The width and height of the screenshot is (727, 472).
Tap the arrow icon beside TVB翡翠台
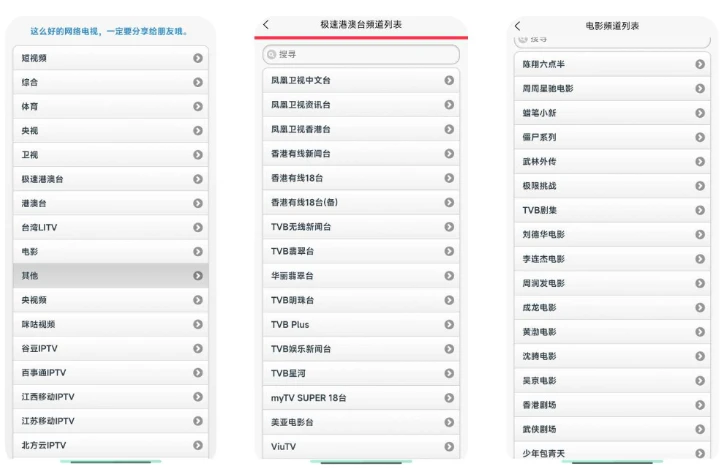(x=449, y=251)
